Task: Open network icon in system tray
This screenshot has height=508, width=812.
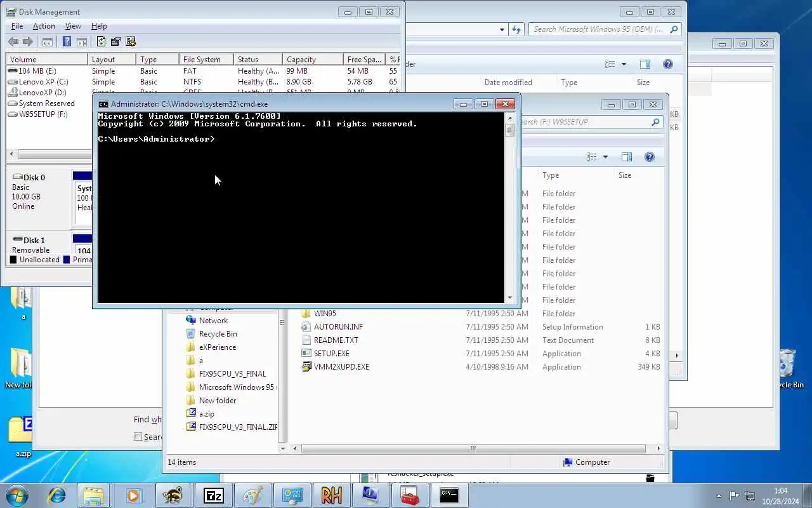Action: 750,496
